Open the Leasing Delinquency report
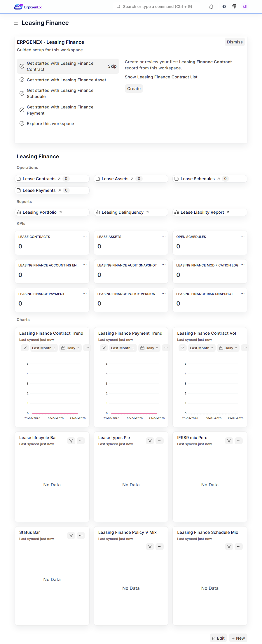This screenshot has width=262, height=644. [131, 212]
